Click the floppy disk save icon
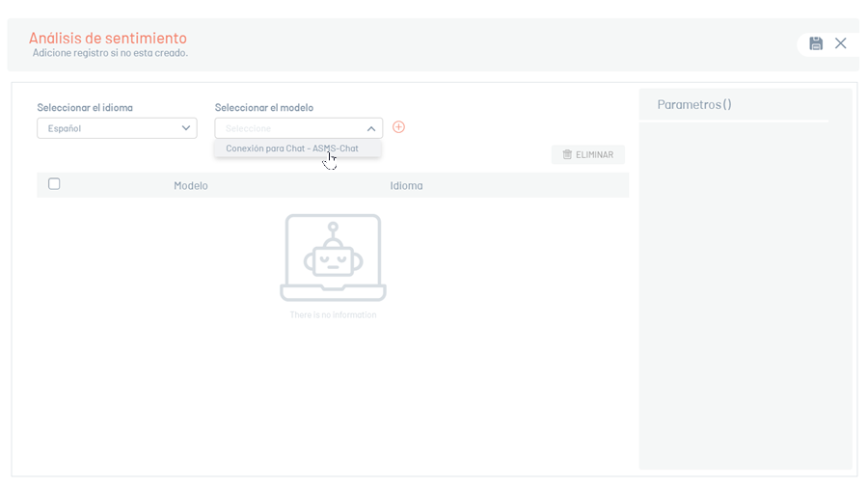 (x=816, y=43)
